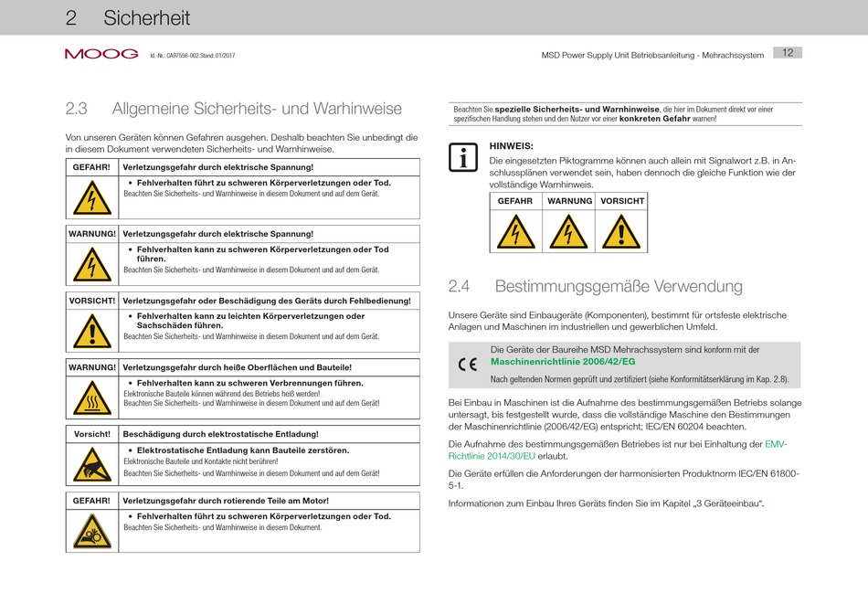Click page number 12
Viewport: 868px width, 614px height.
pos(788,53)
